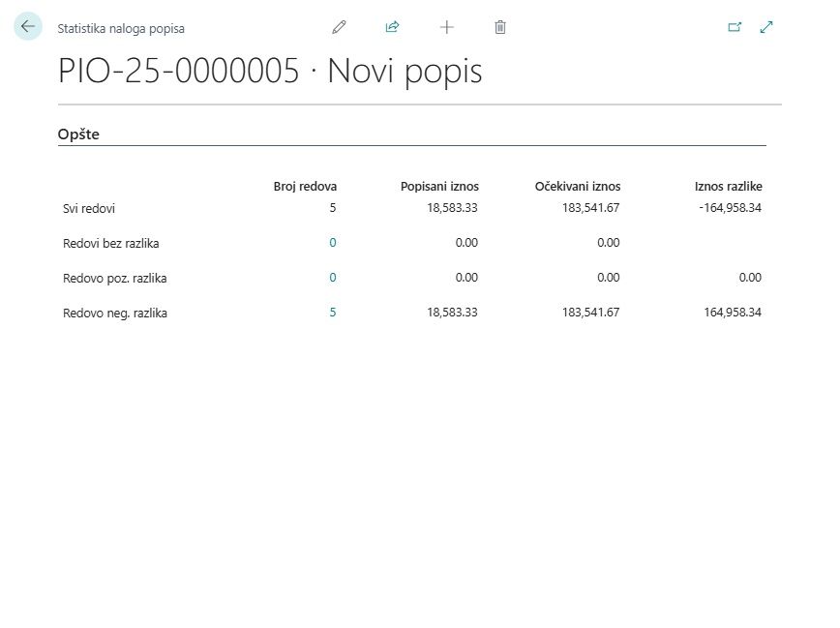This screenshot has height=628, width=840.
Task: Select Popisani iznos value in Svi redovi row
Action: point(452,207)
